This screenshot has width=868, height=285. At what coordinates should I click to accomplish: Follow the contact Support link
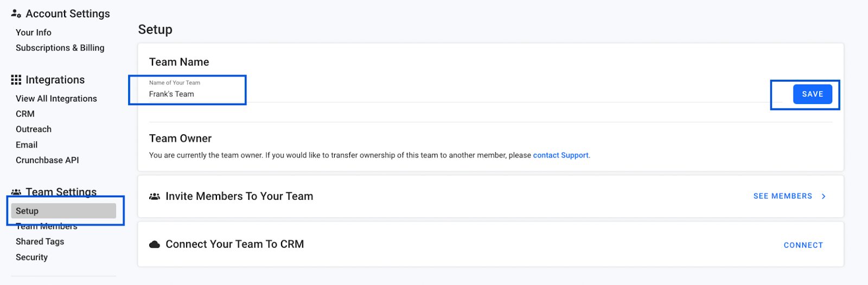pyautogui.click(x=561, y=156)
